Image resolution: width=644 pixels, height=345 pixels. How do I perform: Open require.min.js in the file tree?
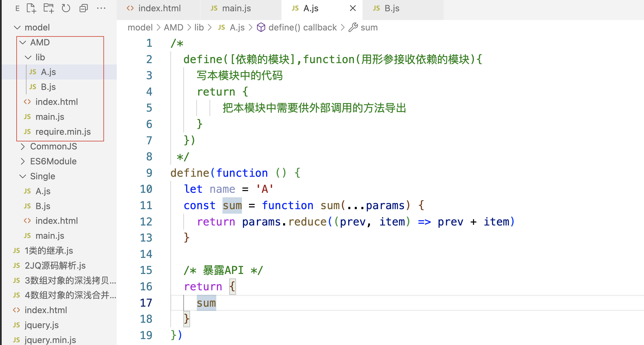[63, 132]
